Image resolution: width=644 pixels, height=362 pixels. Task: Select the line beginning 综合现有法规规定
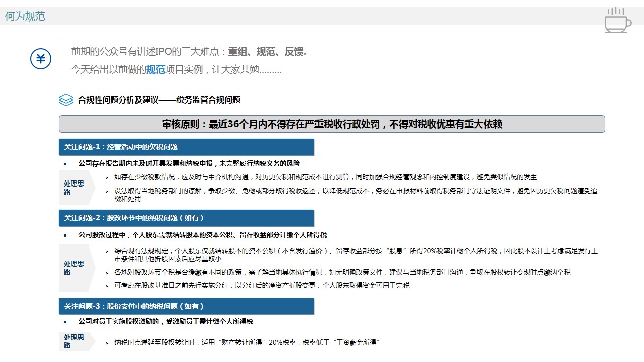356,255
